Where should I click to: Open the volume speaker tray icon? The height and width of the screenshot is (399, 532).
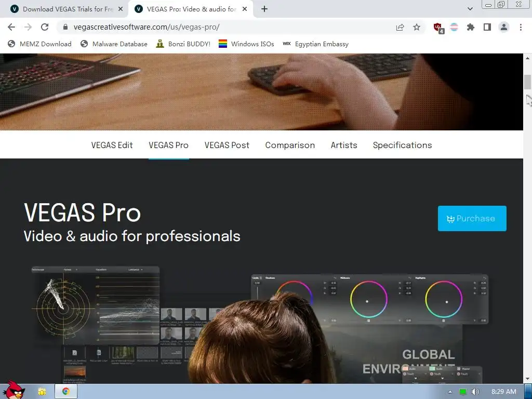point(475,392)
